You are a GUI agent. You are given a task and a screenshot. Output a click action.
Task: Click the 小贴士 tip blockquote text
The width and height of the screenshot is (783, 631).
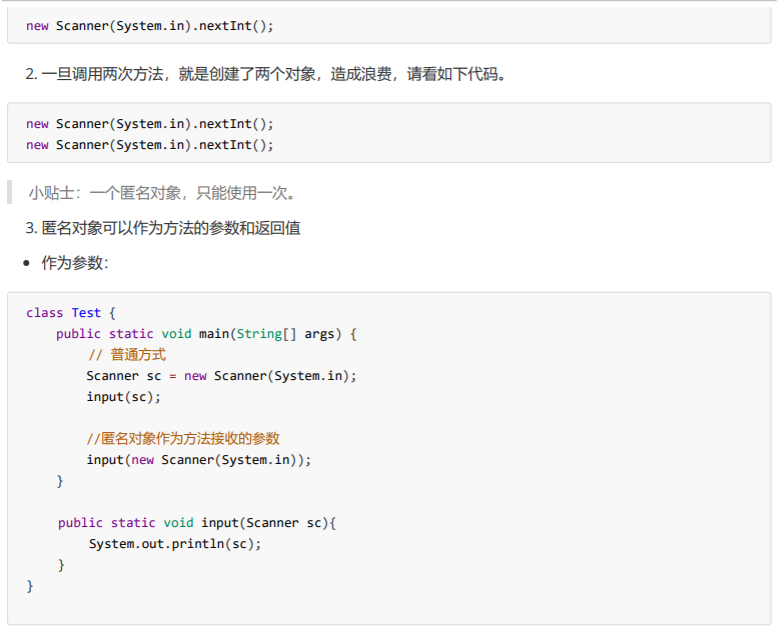(x=162, y=192)
